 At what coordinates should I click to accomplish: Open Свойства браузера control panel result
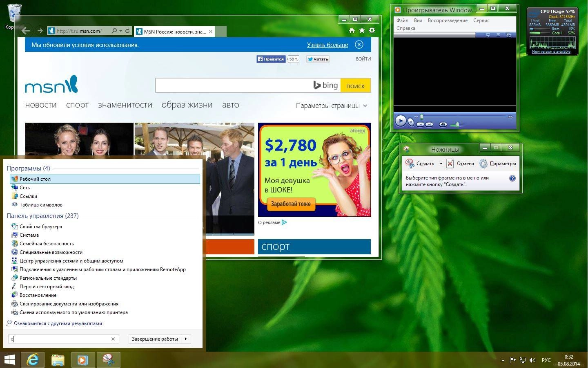point(105,227)
